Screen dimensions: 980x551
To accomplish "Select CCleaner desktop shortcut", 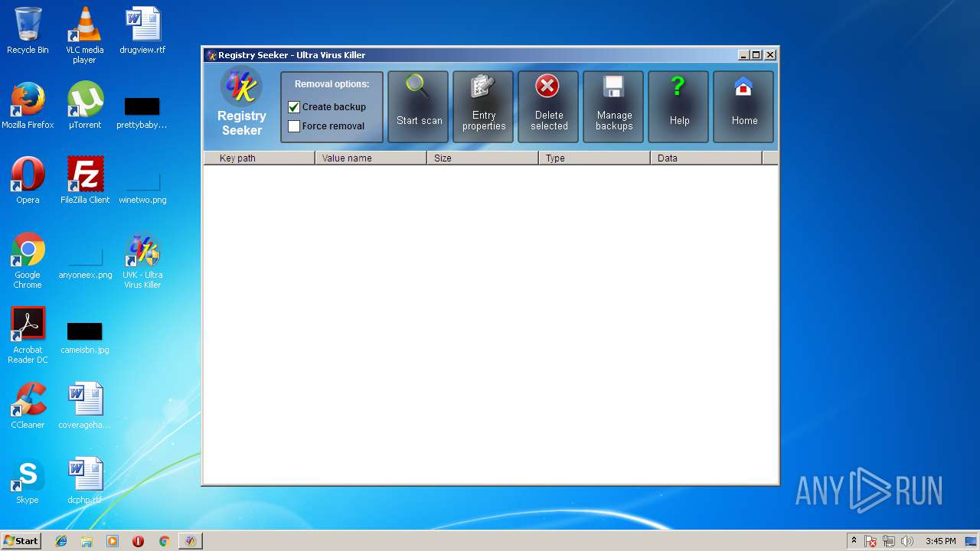I will 28,406.
